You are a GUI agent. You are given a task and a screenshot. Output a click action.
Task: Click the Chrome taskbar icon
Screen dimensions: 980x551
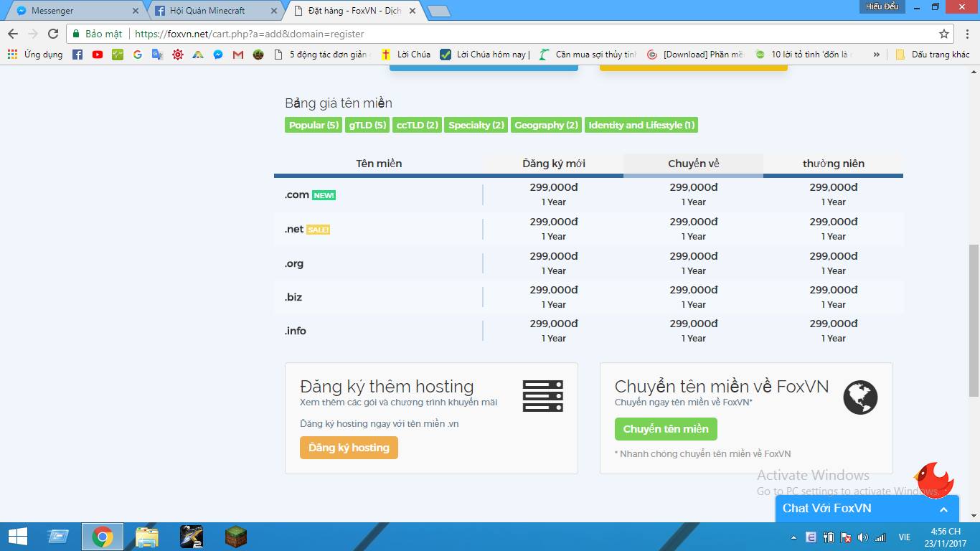103,537
